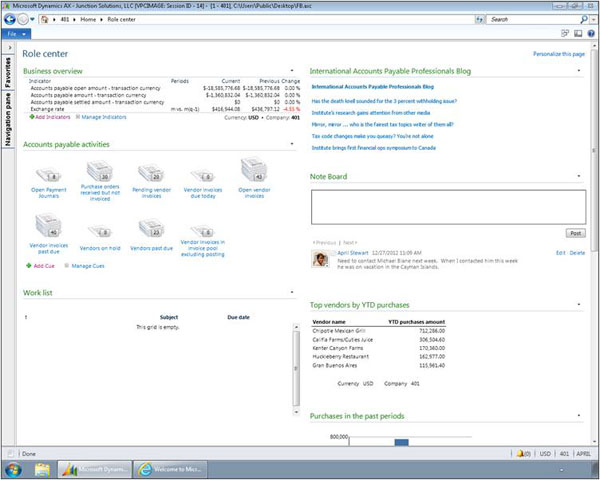Open Business overview web part menu
The image size is (600, 480).
[x=292, y=70]
